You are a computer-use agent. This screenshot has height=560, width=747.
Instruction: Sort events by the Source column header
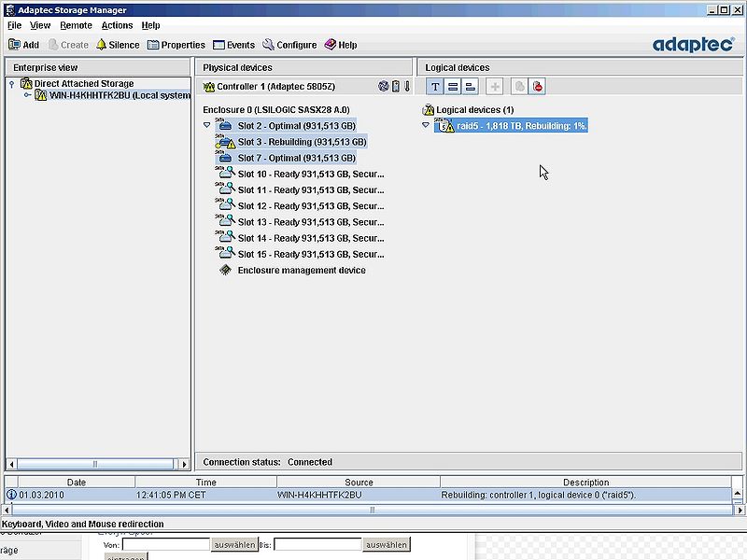[x=359, y=483]
